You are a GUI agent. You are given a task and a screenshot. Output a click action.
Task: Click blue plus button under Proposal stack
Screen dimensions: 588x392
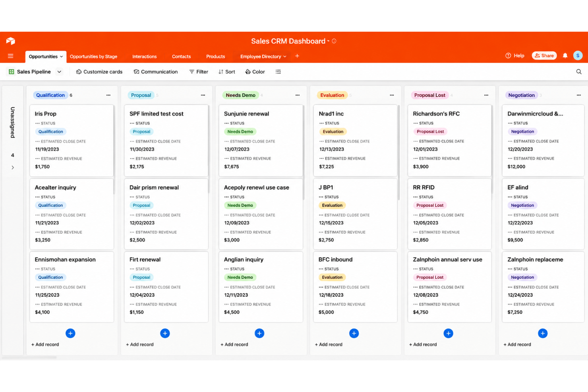click(165, 333)
